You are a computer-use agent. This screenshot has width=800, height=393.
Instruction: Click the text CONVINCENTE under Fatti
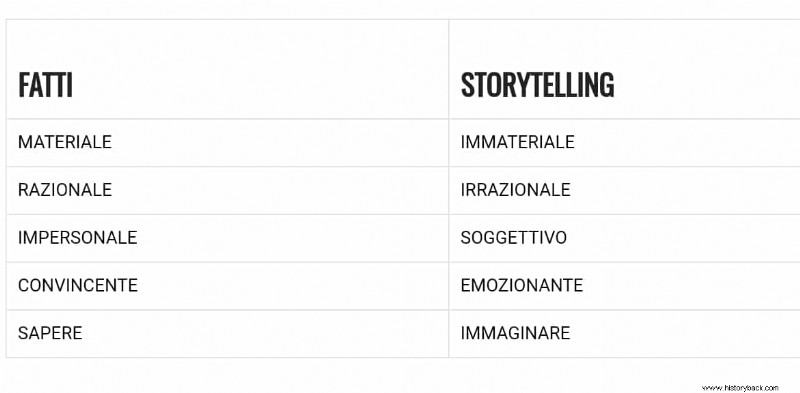[78, 285]
